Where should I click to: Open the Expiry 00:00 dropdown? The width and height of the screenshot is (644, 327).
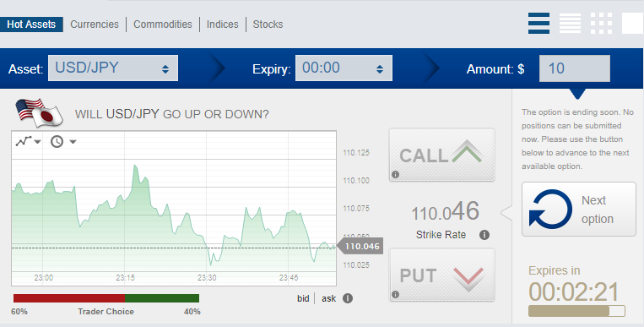click(x=344, y=68)
